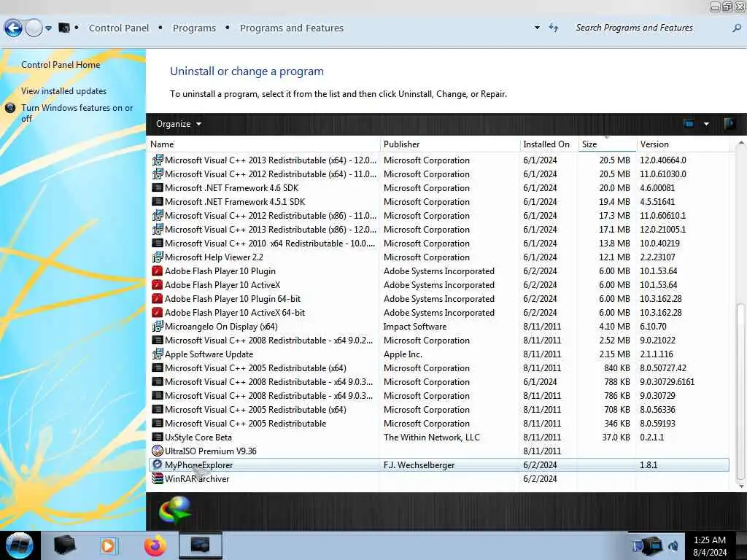Click Adobe Flash Player 10 Plugin icon

click(x=158, y=271)
